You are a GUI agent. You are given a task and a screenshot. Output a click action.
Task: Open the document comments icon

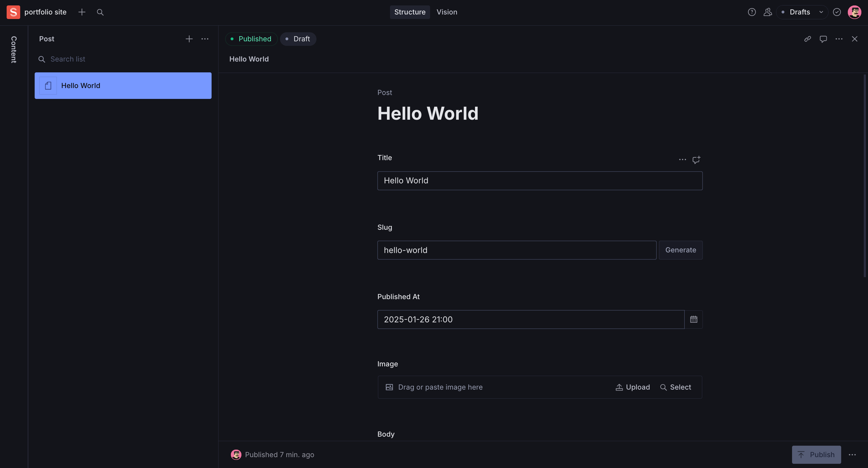[823, 39]
